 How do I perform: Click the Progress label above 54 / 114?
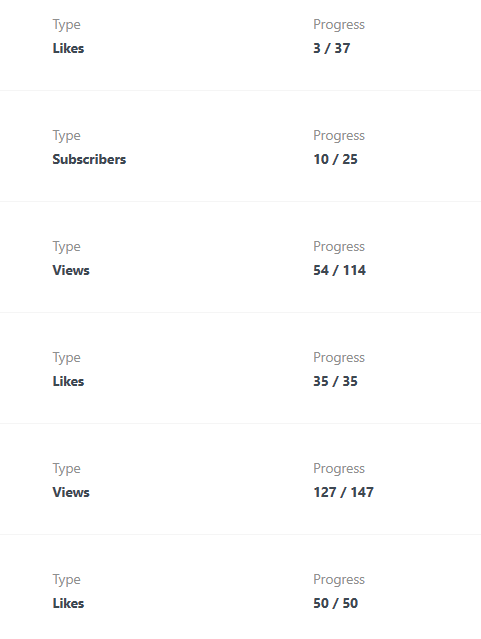tap(339, 247)
